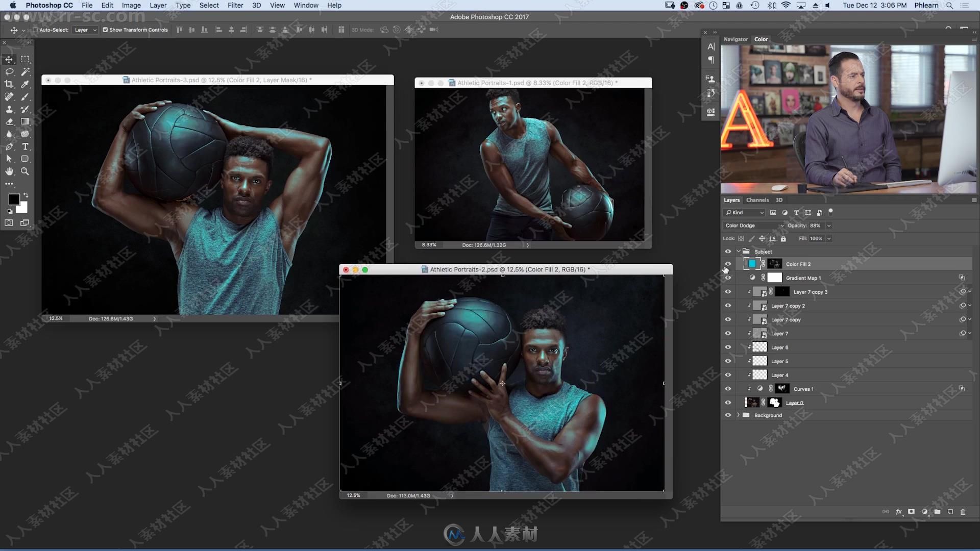Select the Zoom tool in toolbar
Image resolution: width=980 pixels, height=551 pixels.
pyautogui.click(x=25, y=170)
